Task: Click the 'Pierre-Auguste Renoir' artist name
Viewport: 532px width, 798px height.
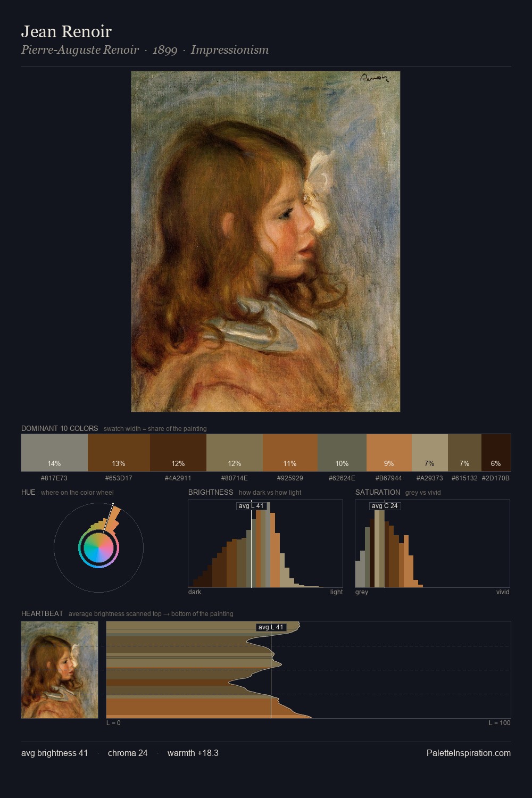Action: [80, 50]
